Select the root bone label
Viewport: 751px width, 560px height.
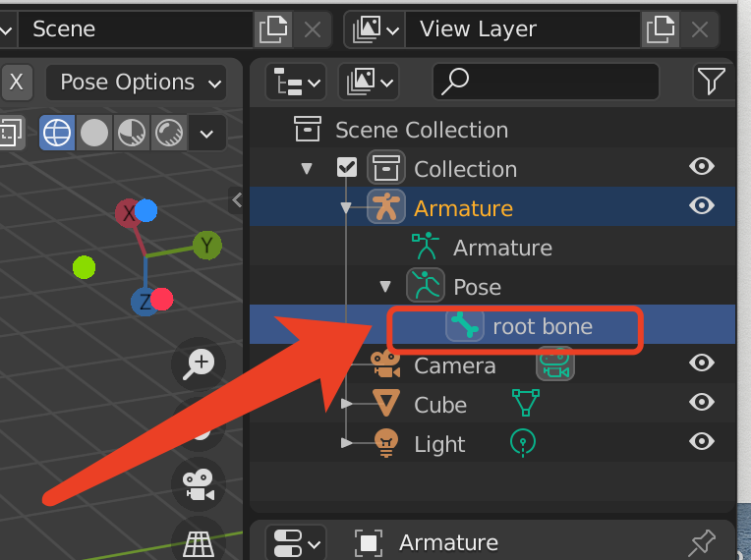click(543, 326)
